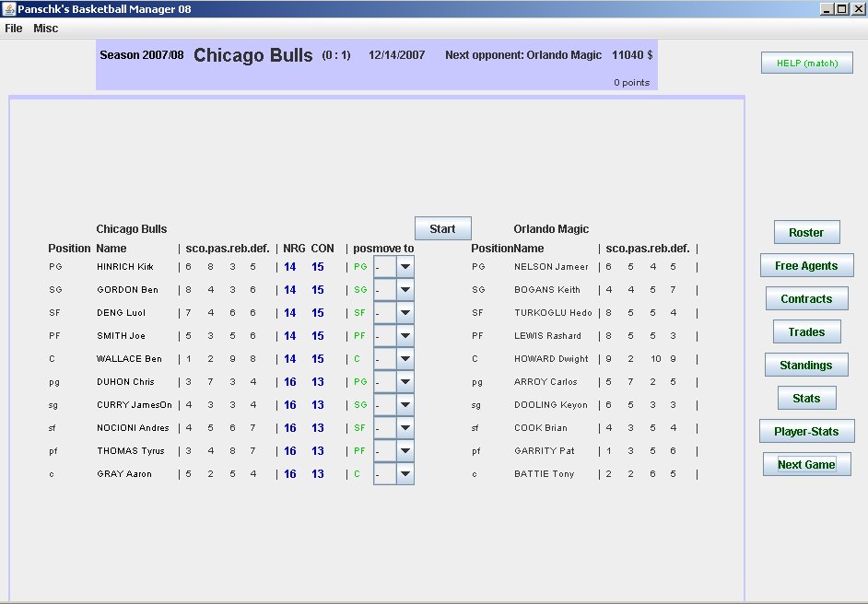Select opponent player LEWIS Rashard

click(x=547, y=336)
